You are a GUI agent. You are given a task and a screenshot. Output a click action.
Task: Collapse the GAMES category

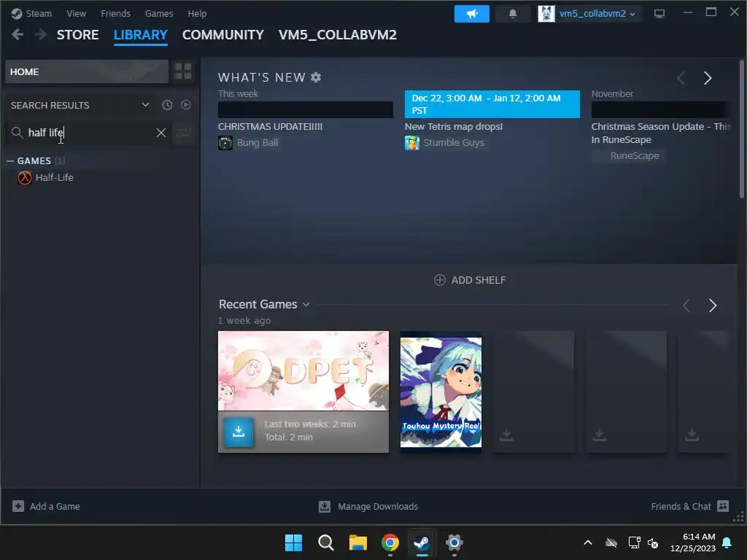point(10,161)
